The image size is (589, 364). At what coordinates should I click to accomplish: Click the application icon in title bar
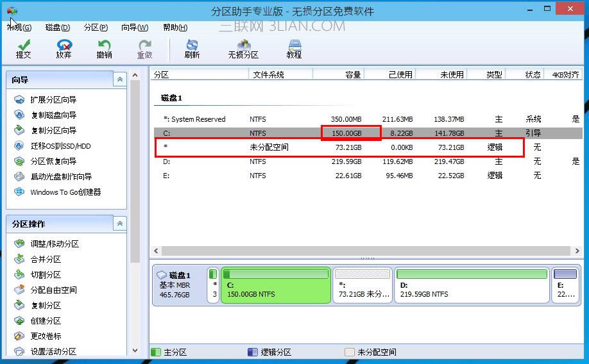point(12,11)
